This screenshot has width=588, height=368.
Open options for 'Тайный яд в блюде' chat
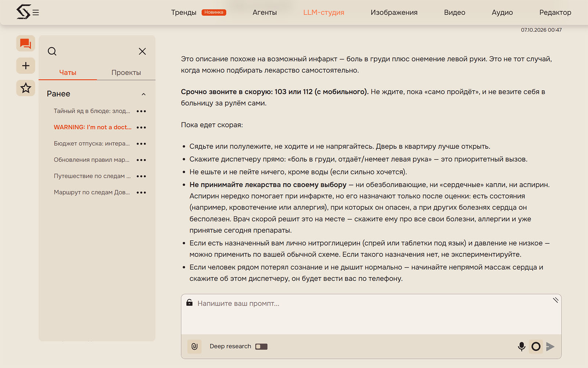point(141,111)
